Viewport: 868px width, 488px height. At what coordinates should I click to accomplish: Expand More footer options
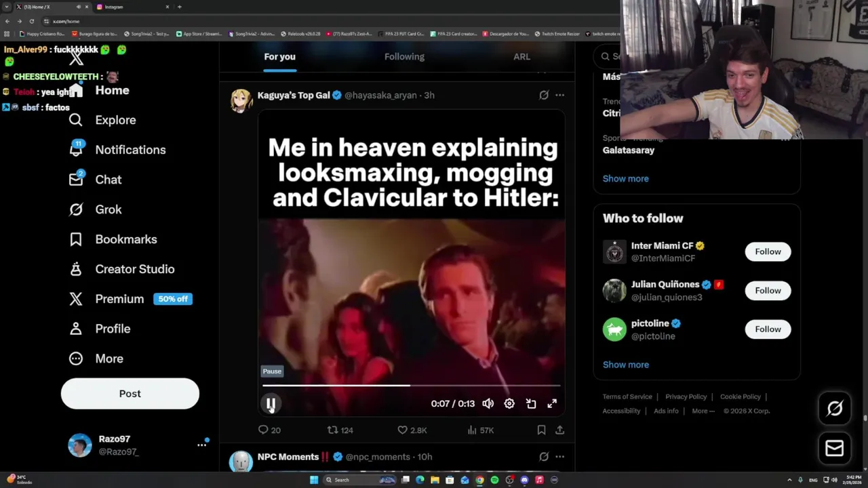(x=703, y=411)
